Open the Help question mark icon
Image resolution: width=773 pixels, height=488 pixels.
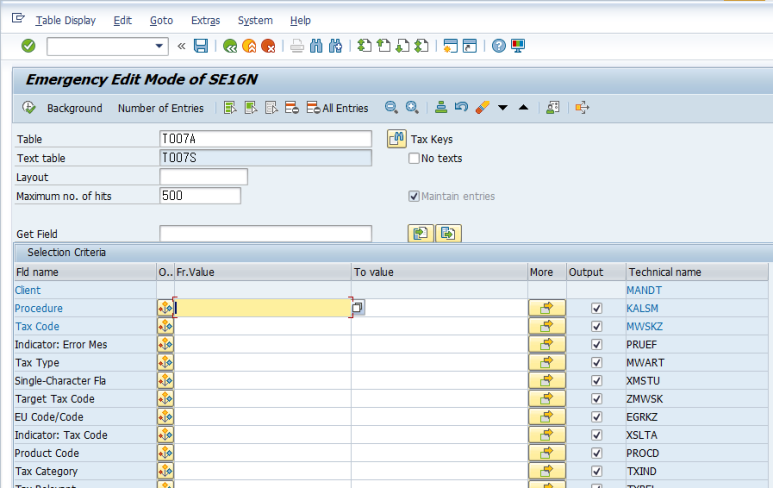pyautogui.click(x=498, y=46)
